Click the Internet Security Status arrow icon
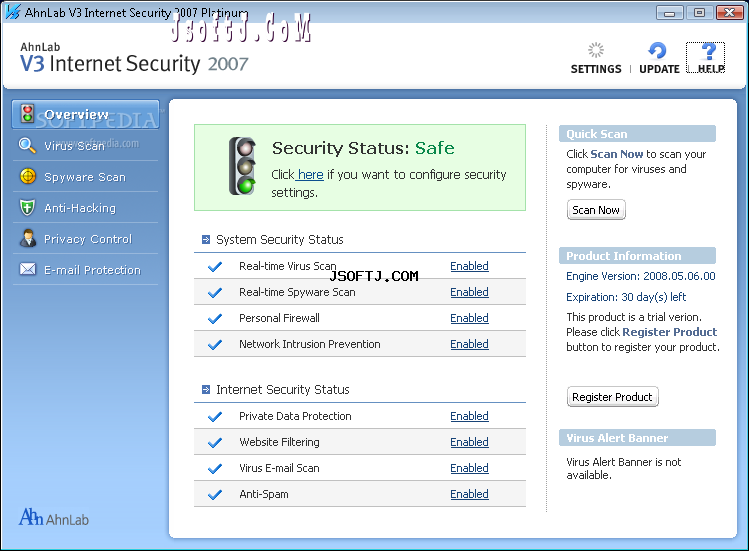This screenshot has width=749, height=551. pyautogui.click(x=206, y=389)
